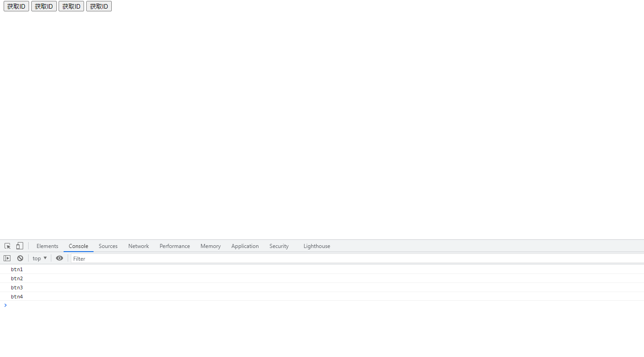This screenshot has width=644, height=357.
Task: View the Security tab
Action: [279, 246]
